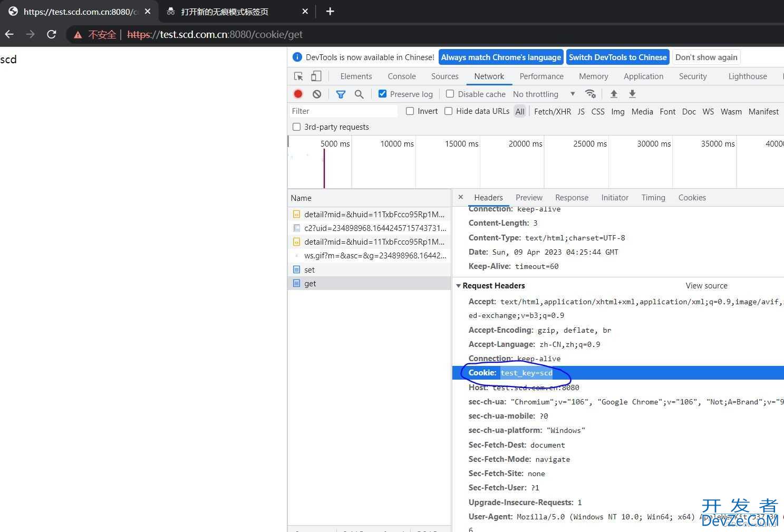Click the first detail?mid= request row
This screenshot has height=532, width=784.
(369, 215)
